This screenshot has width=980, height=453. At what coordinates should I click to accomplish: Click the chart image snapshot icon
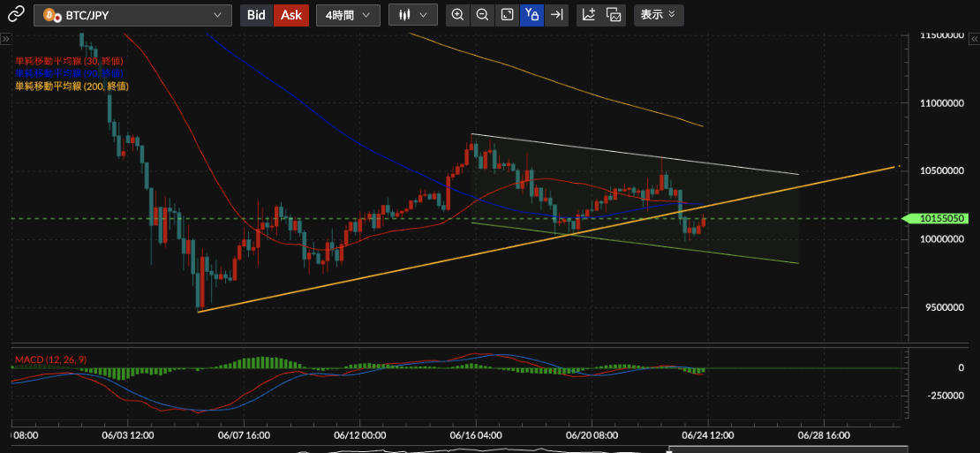click(614, 14)
